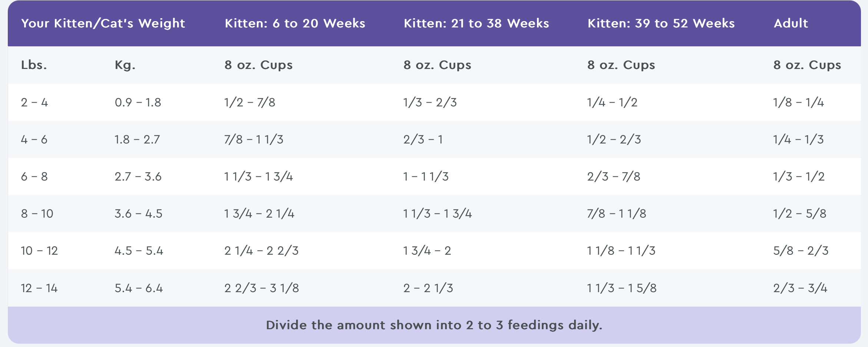The height and width of the screenshot is (347, 868).
Task: Select the '3.6 – 4.5' kg cell
Action: point(138,214)
